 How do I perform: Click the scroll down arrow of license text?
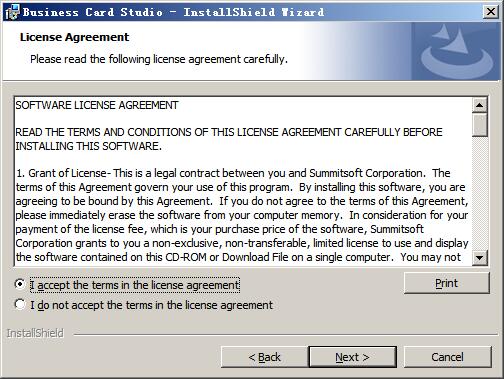pos(480,258)
